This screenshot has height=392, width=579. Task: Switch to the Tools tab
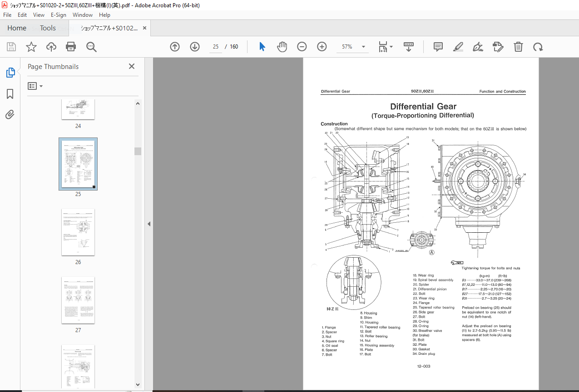[x=48, y=28]
